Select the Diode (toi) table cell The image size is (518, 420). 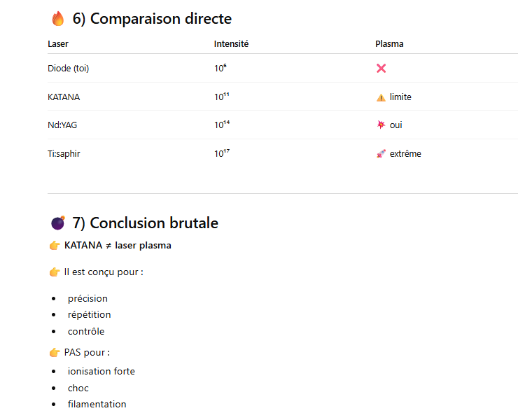(68, 69)
